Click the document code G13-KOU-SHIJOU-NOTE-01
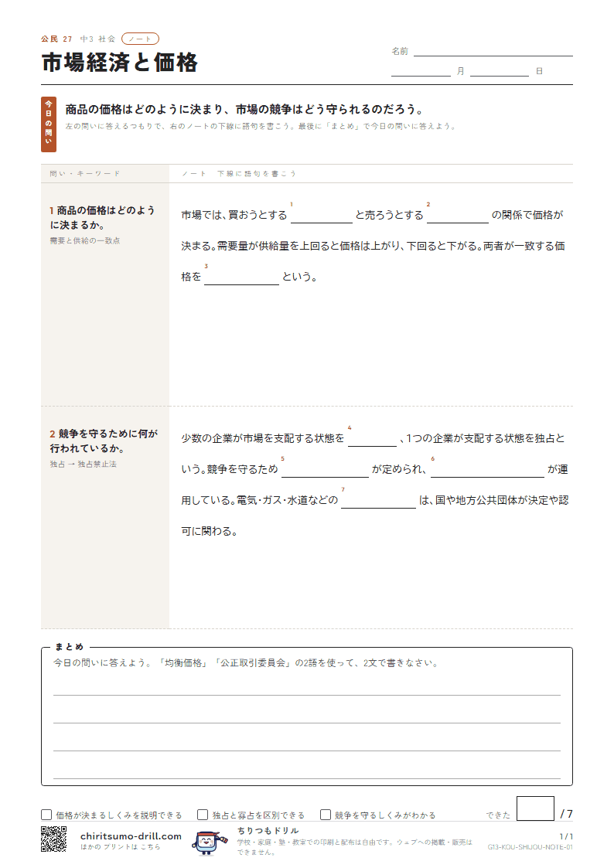The height and width of the screenshot is (868, 614). (x=530, y=847)
